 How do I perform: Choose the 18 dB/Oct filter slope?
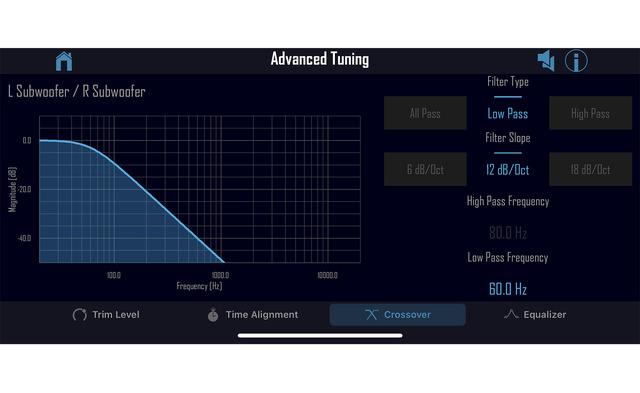coord(590,169)
